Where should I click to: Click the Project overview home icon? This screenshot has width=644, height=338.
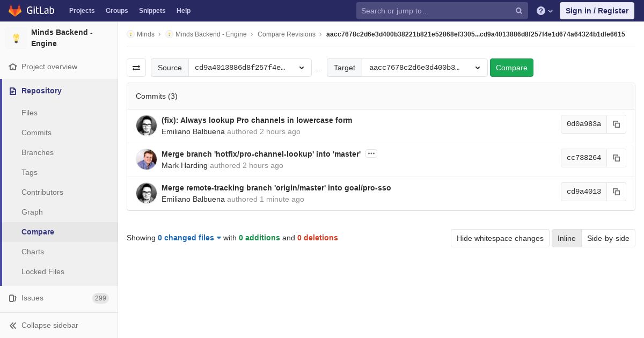point(13,67)
